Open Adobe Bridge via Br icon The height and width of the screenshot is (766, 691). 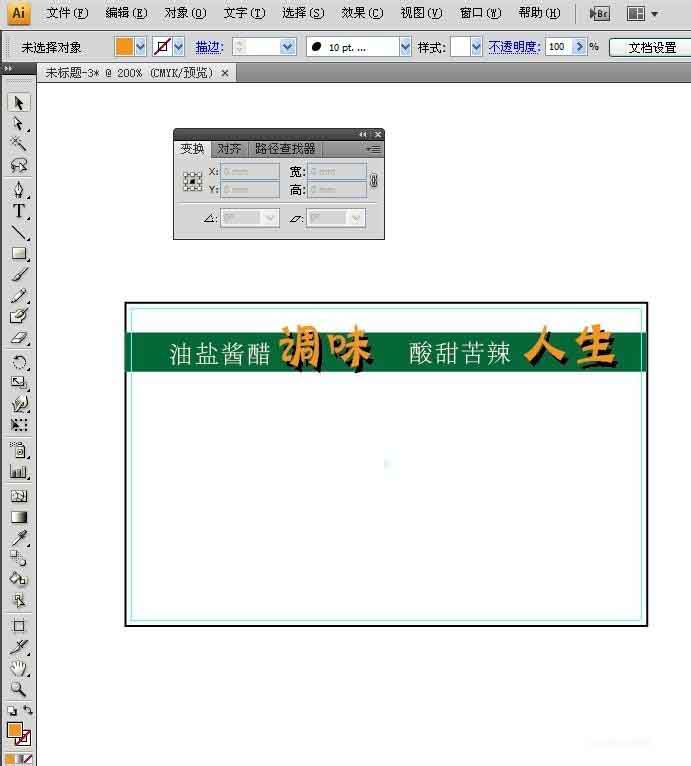coord(599,14)
